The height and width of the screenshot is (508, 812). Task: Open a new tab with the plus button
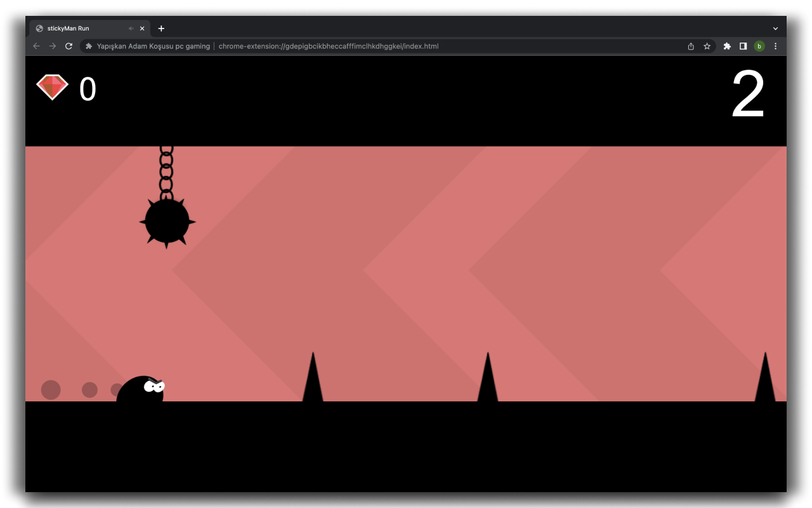[161, 28]
